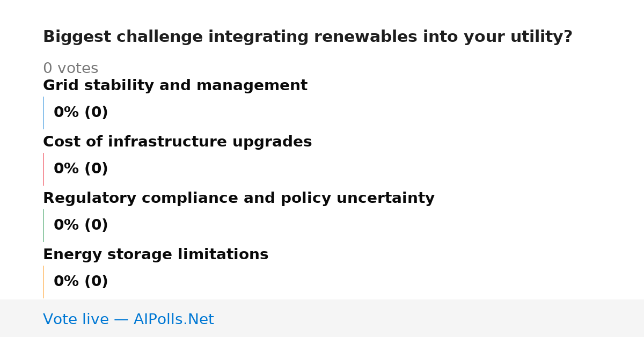Select the 'Cost of infrastructure upgrades' option

click(177, 142)
